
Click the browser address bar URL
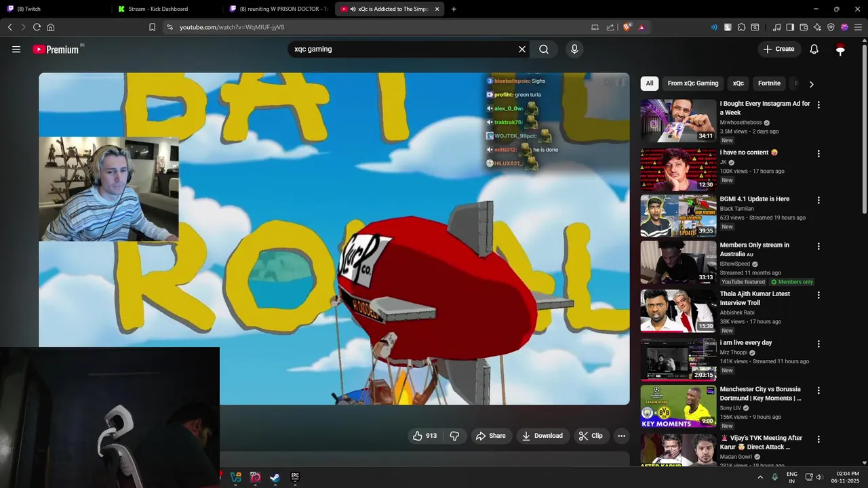point(232,27)
